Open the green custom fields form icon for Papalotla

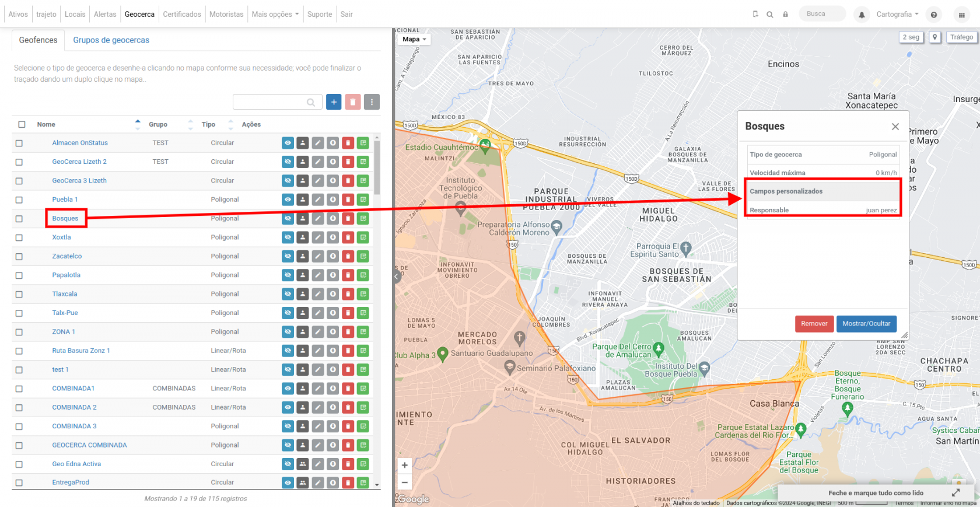[363, 275]
